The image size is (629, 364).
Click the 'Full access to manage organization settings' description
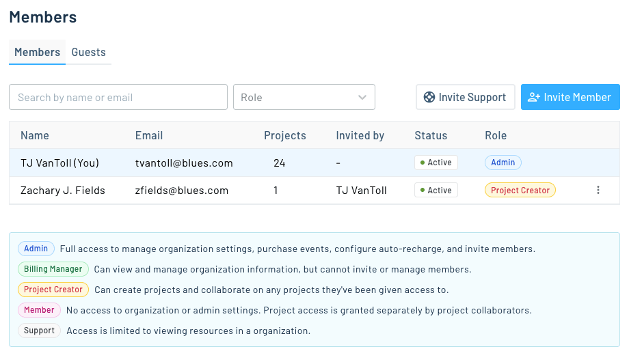(297, 249)
